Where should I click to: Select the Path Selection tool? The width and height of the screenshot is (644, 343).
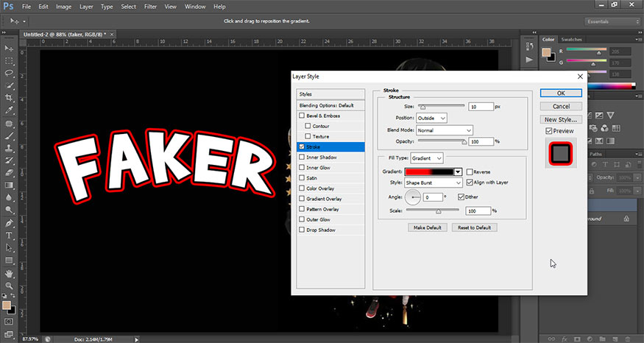9,248
